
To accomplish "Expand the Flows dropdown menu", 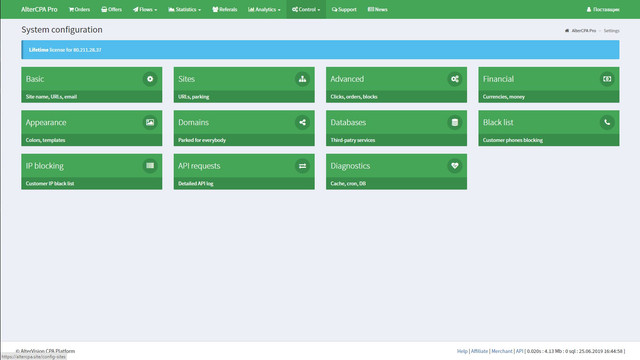I will 145,9.
